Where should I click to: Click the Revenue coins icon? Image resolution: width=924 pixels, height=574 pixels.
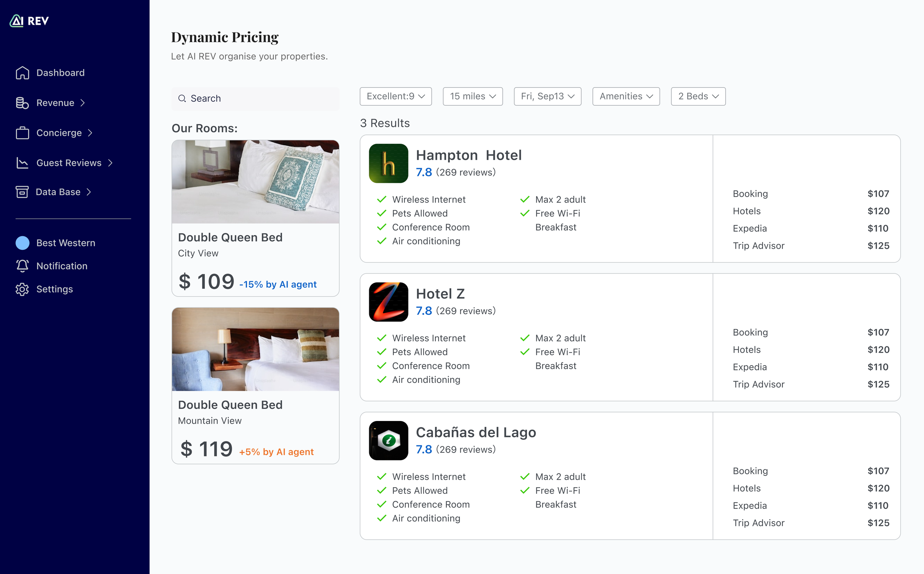[x=23, y=103]
